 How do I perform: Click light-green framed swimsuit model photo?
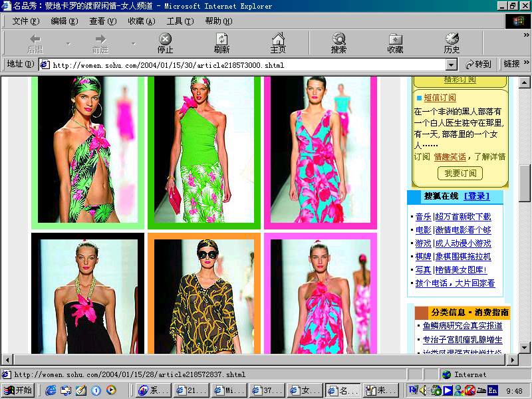tap(88, 153)
